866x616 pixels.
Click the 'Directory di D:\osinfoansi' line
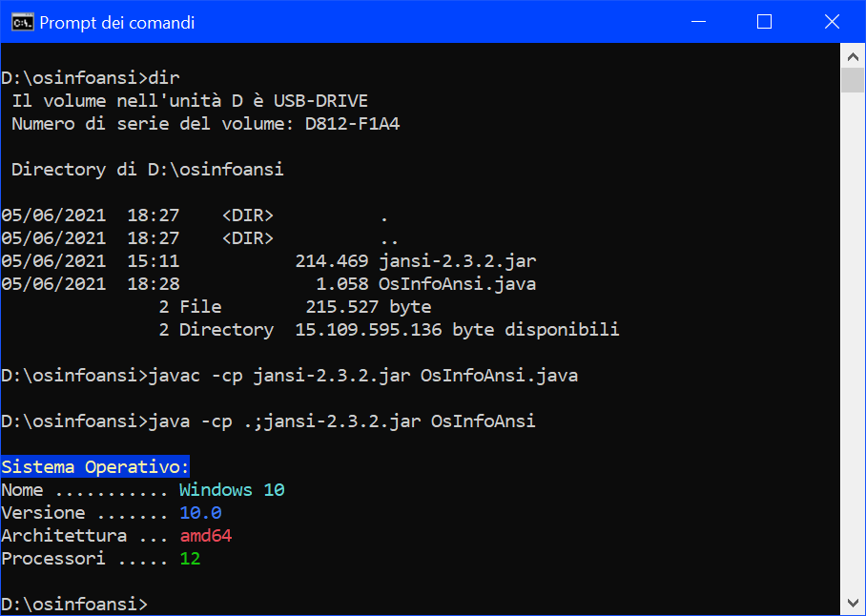(148, 169)
